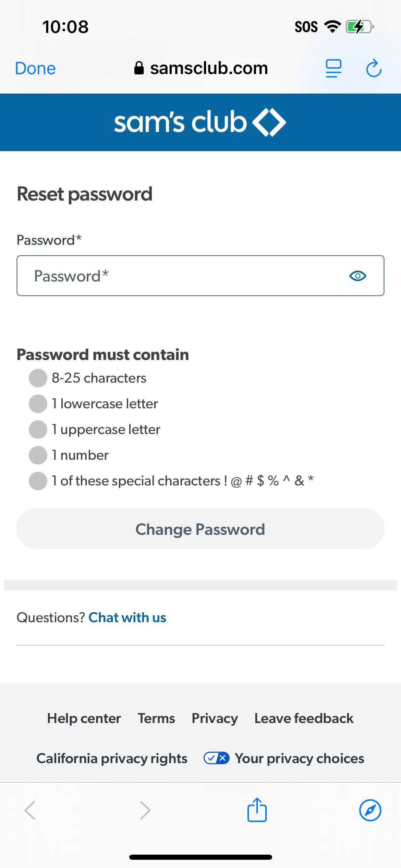Show password with the eye icon

click(x=357, y=276)
